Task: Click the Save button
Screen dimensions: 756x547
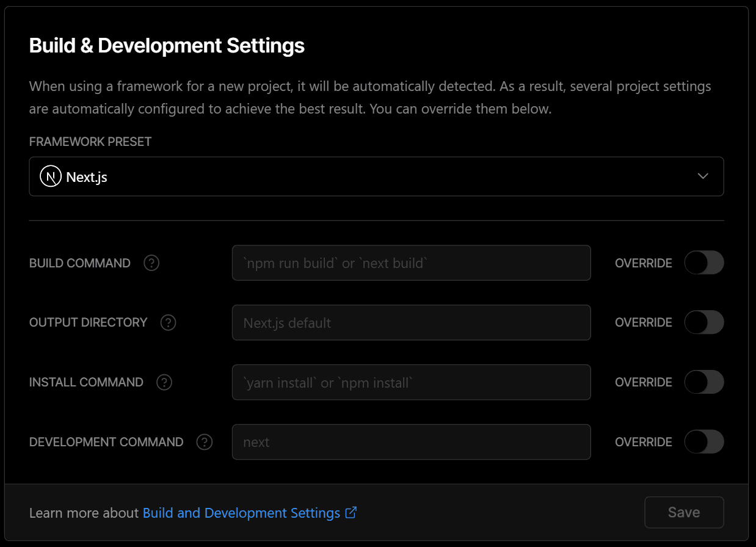Action: pyautogui.click(x=684, y=513)
